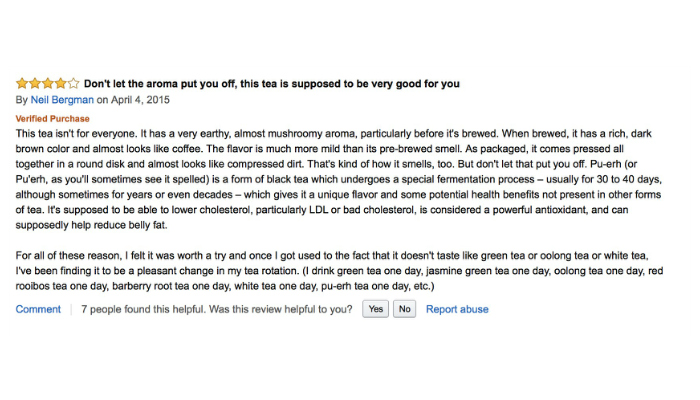Open Neil Bergman's reviewer profile
Screen dimensions: 700x400
click(61, 100)
